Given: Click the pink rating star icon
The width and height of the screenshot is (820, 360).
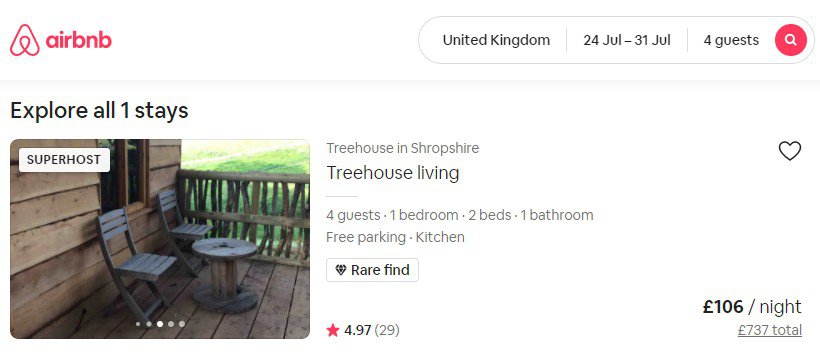Looking at the screenshot, I should pos(333,330).
